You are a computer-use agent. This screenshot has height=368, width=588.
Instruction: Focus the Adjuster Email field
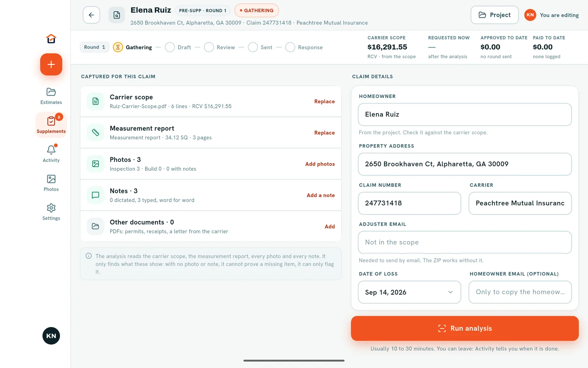coord(465,242)
